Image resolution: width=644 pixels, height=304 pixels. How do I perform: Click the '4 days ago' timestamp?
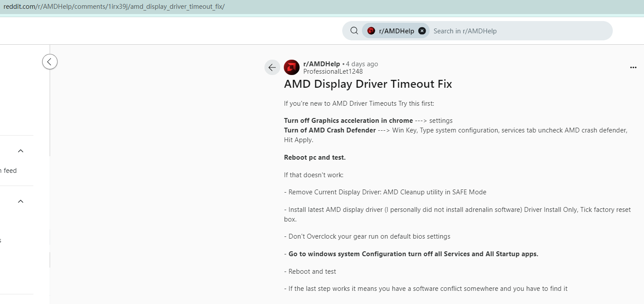[362, 64]
